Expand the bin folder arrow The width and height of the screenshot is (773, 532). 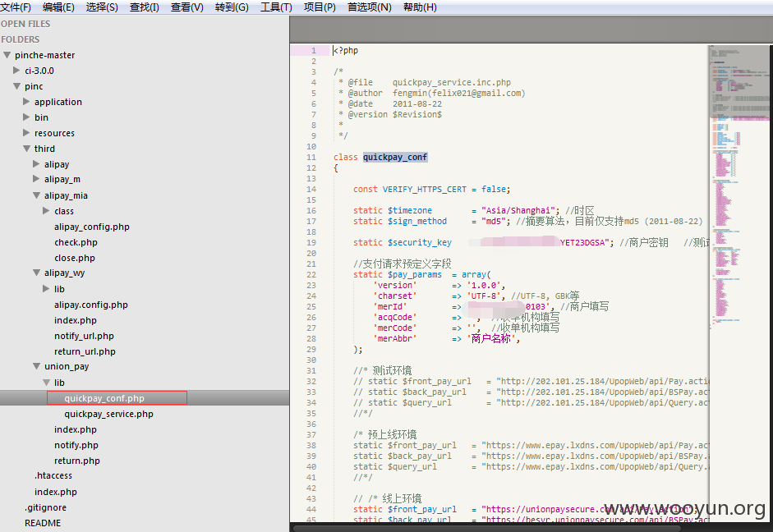[26, 117]
